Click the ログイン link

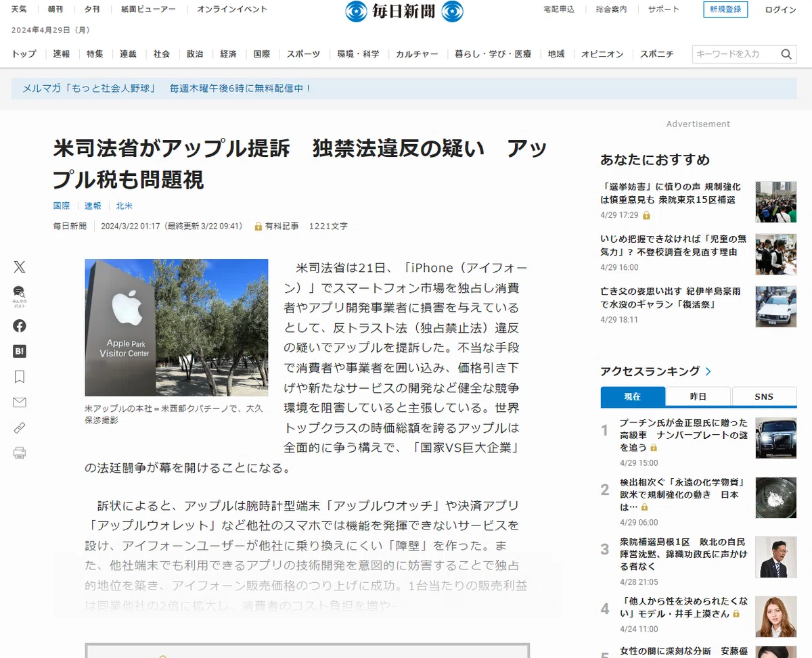coord(781,9)
